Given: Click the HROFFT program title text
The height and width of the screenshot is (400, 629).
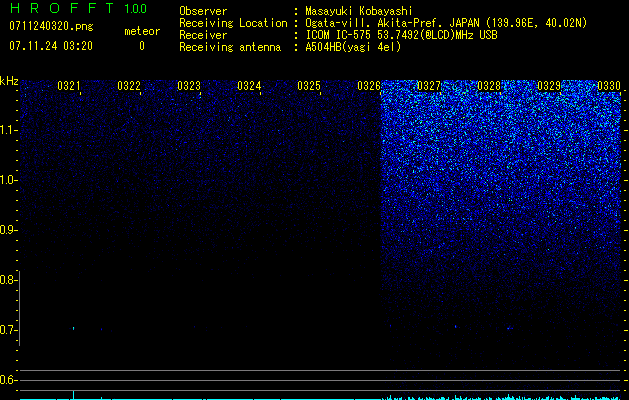Looking at the screenshot, I should tap(62, 8).
